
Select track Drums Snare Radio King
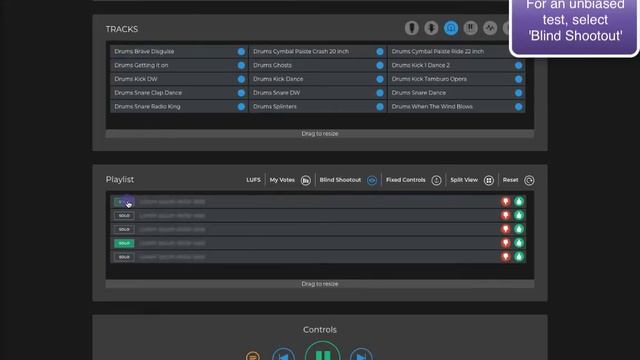point(179,107)
